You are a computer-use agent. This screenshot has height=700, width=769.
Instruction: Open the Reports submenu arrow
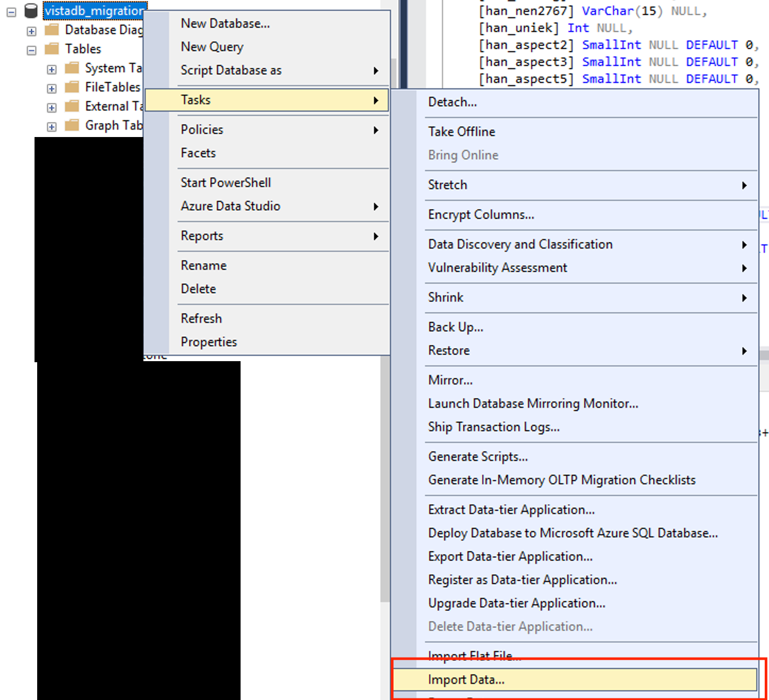(x=376, y=236)
